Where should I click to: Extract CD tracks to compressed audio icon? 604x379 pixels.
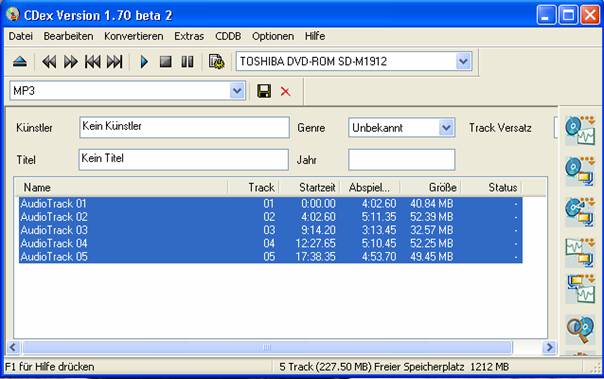point(580,171)
